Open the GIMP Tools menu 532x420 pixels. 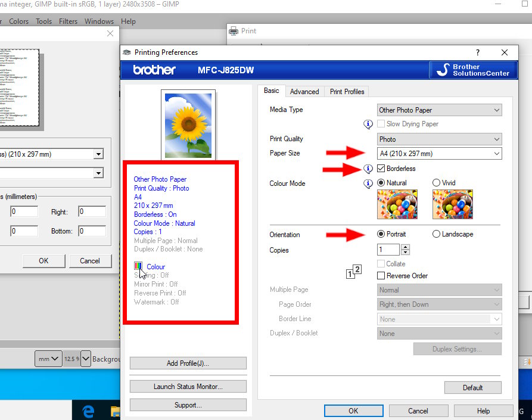pyautogui.click(x=43, y=21)
